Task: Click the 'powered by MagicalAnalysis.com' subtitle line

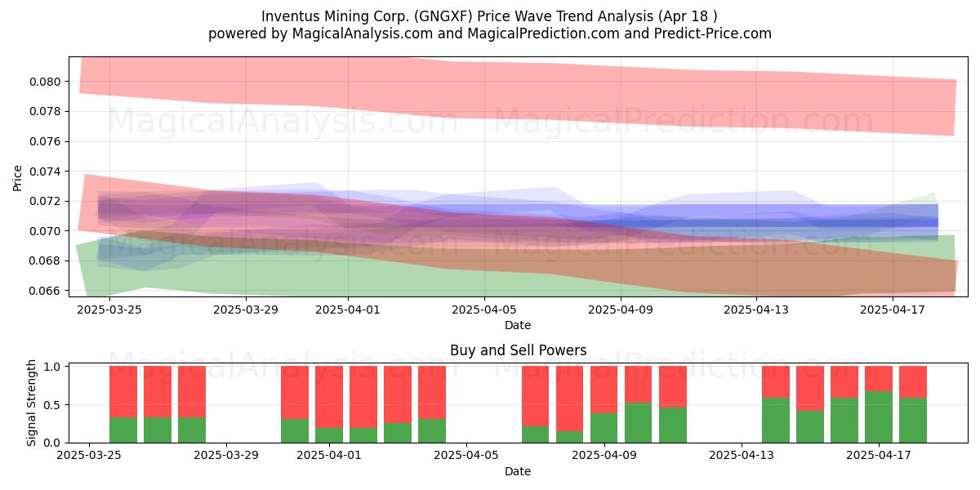Action: (x=490, y=33)
